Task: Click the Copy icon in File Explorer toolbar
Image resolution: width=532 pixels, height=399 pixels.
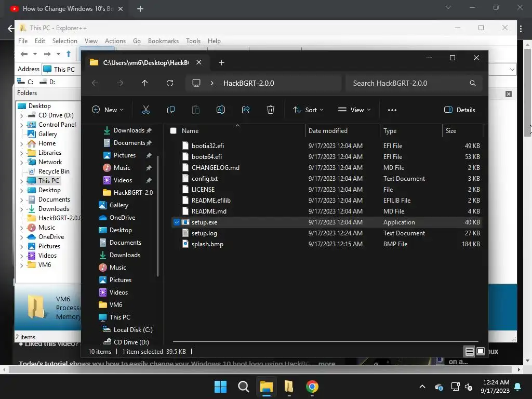Action: coord(170,110)
